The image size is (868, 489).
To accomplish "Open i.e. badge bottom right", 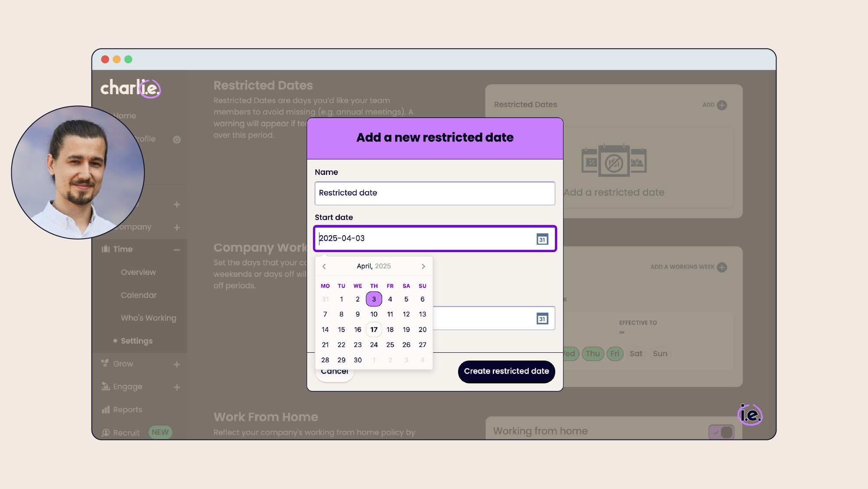I will [x=750, y=415].
